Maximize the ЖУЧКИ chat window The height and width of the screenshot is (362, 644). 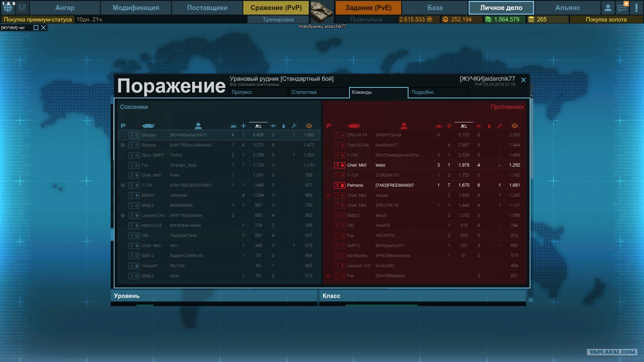coord(36,27)
